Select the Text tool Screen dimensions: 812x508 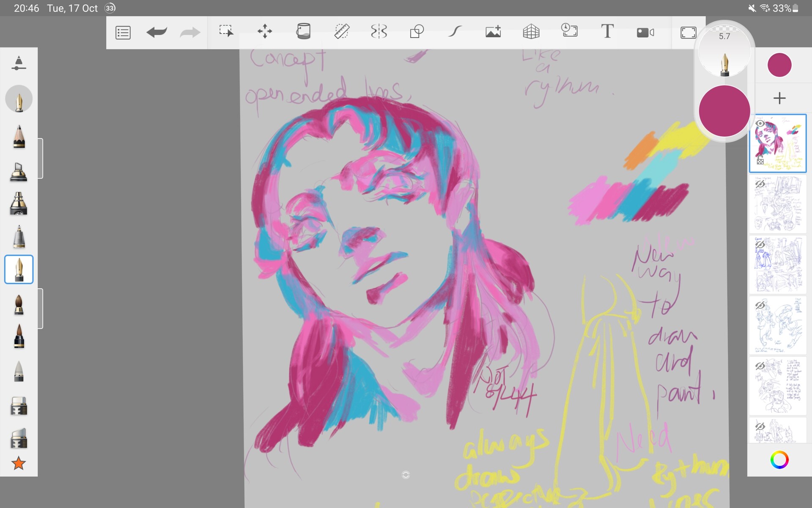pyautogui.click(x=608, y=31)
